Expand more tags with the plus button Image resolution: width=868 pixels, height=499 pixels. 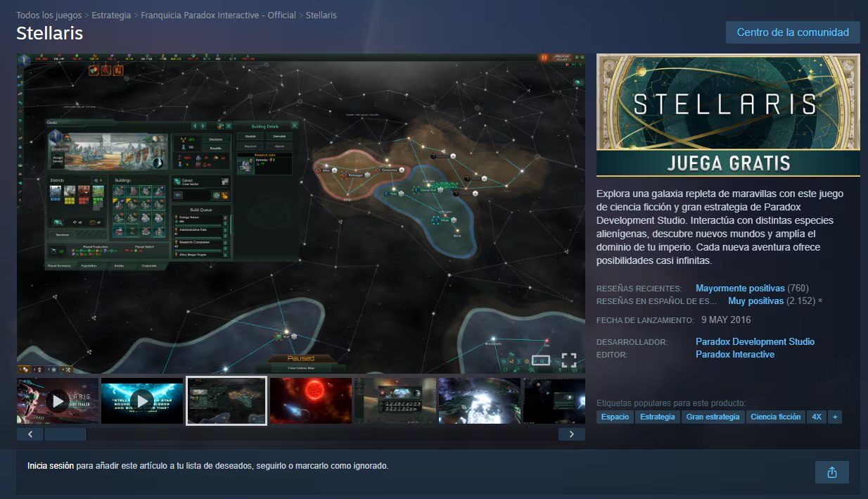pos(835,417)
